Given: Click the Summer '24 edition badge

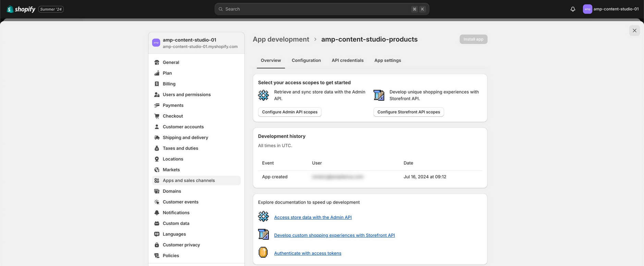Looking at the screenshot, I should pyautogui.click(x=51, y=9).
